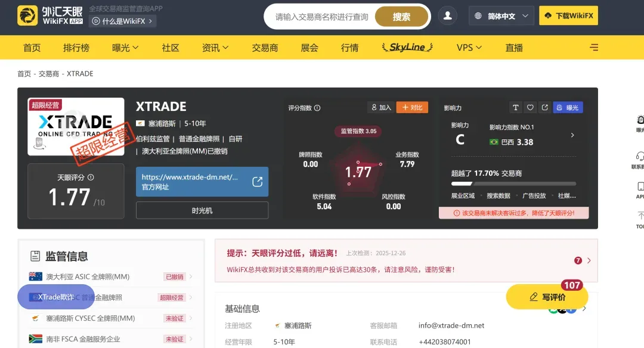Click the blue 曝光 expose button
Viewport: 644px width, 348px height.
pyautogui.click(x=568, y=107)
